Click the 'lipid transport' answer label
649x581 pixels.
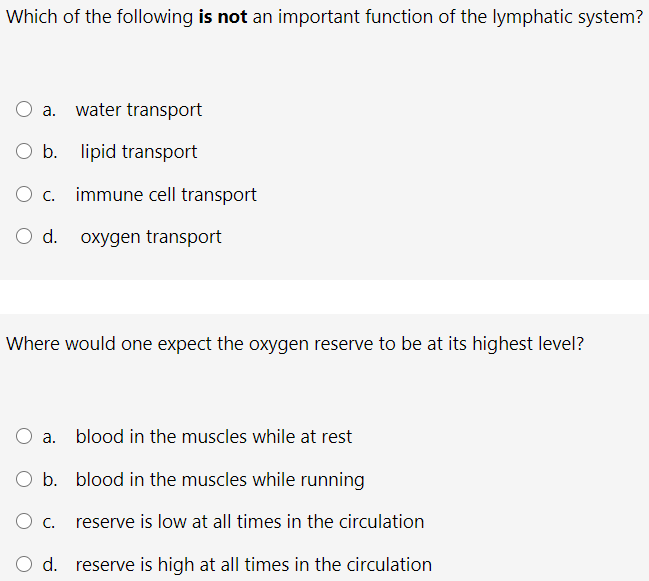pyautogui.click(x=139, y=152)
